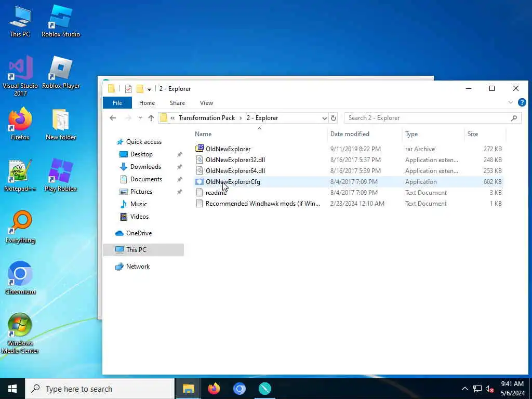This screenshot has height=399, width=532.
Task: Select Firefox desktop shortcut
Action: point(20,124)
